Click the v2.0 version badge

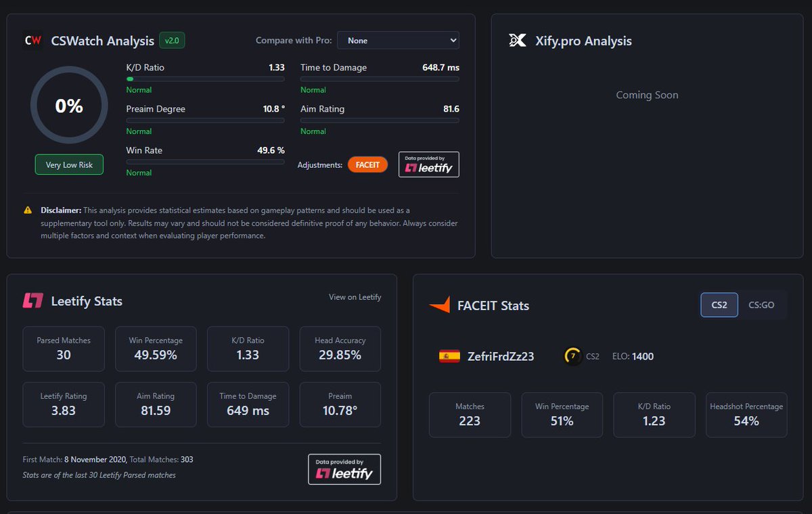172,41
